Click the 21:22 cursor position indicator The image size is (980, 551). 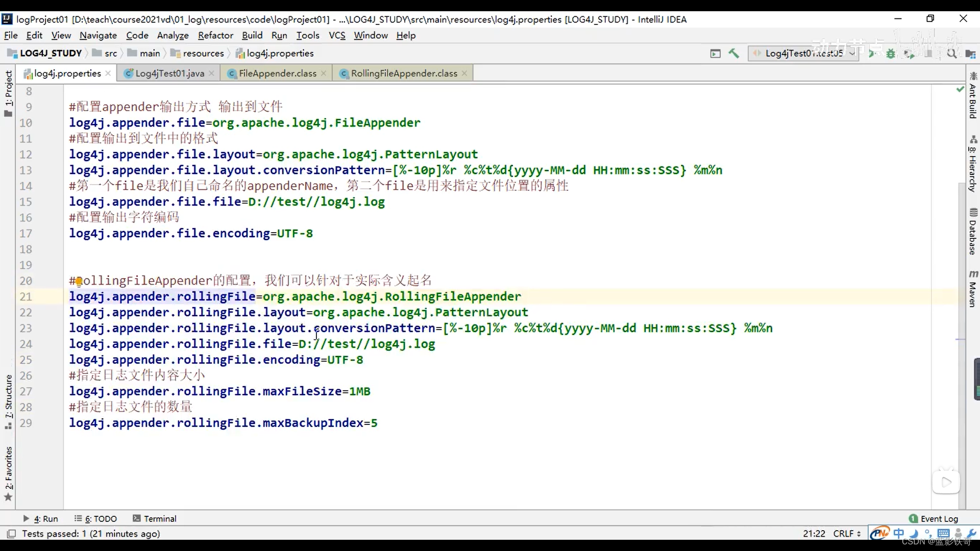point(814,533)
